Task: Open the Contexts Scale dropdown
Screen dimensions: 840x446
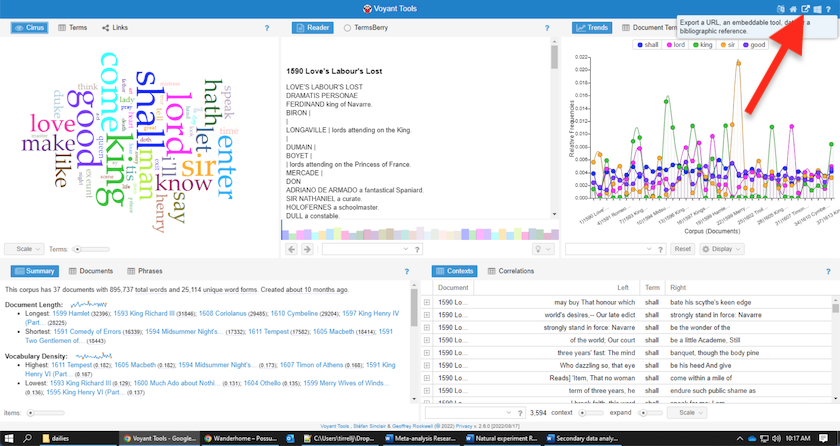Action: pyautogui.click(x=686, y=413)
